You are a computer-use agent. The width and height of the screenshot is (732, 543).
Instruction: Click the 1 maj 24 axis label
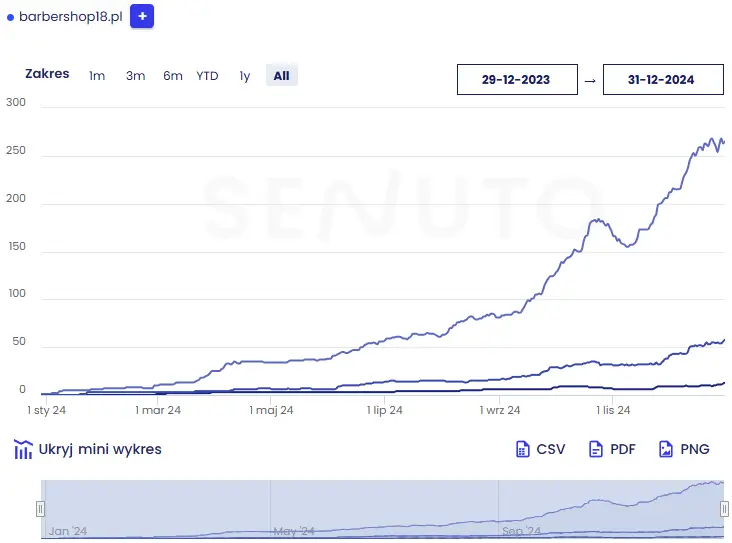coord(271,410)
